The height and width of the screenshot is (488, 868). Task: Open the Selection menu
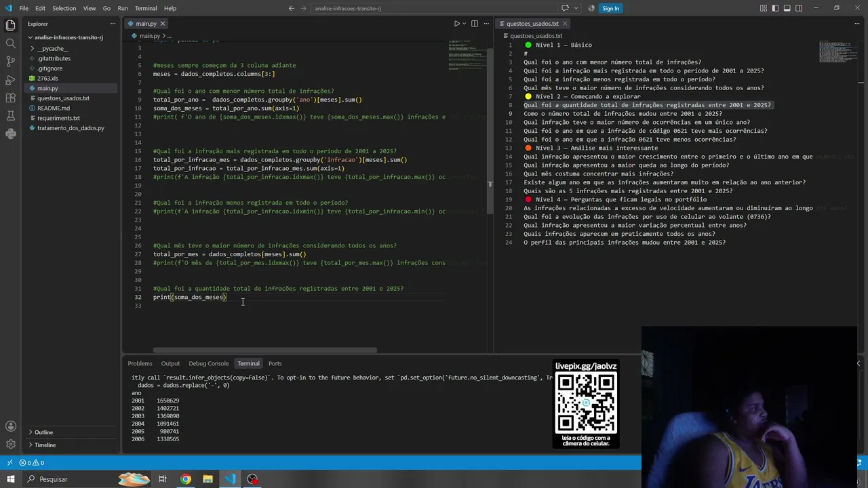pos(64,8)
